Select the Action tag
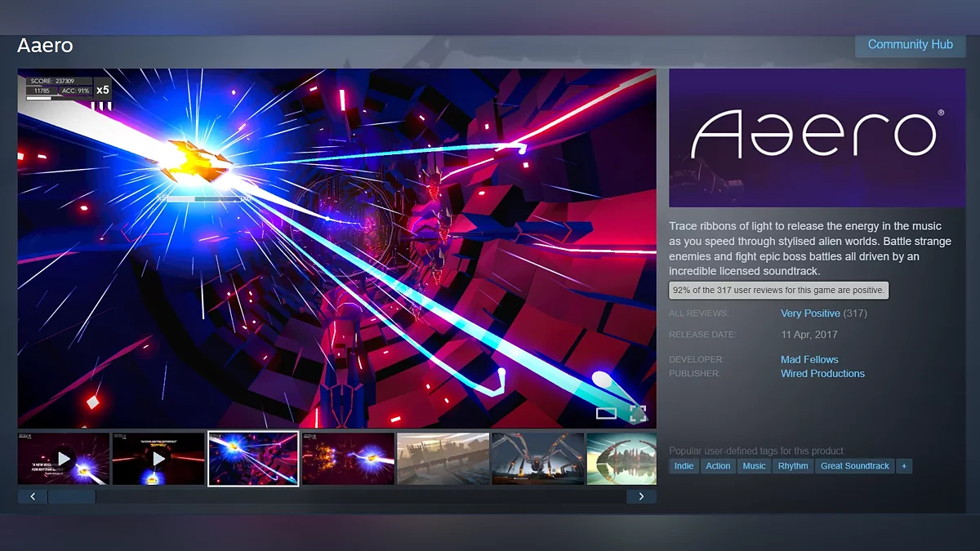 [718, 466]
